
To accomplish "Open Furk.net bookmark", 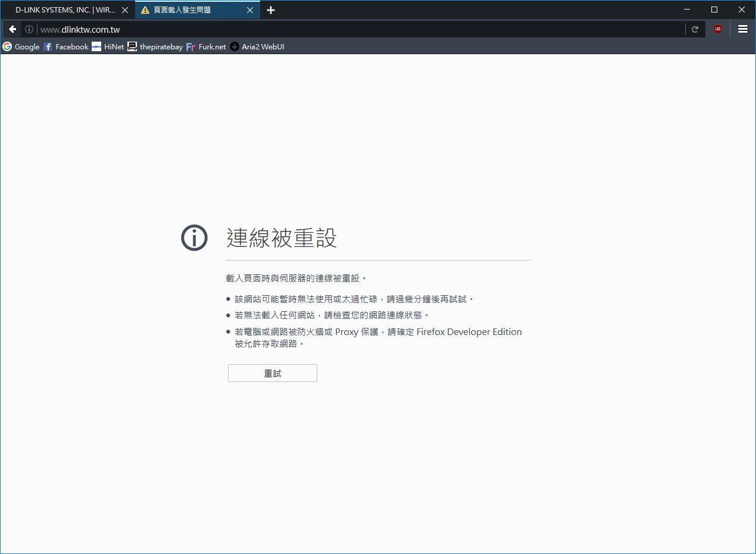I will click(206, 46).
